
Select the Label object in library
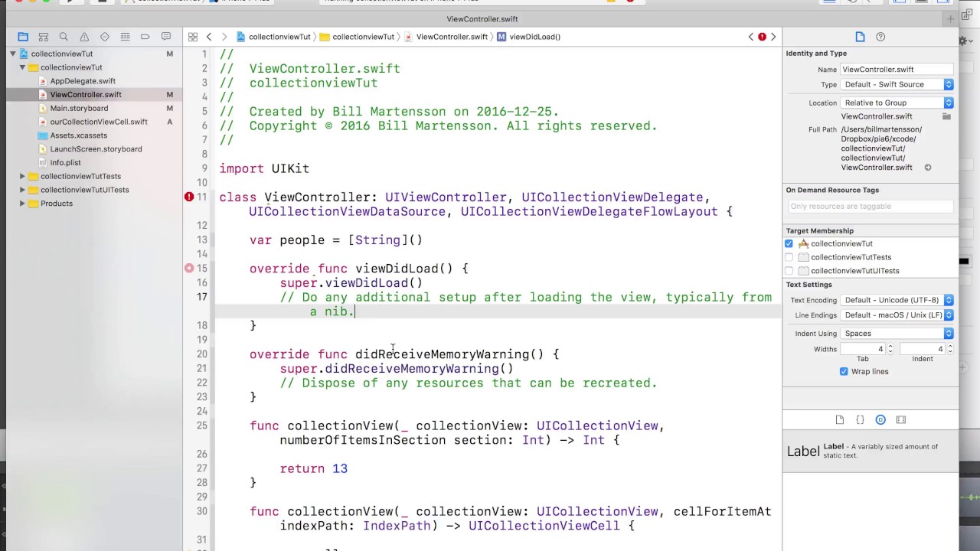pos(871,451)
